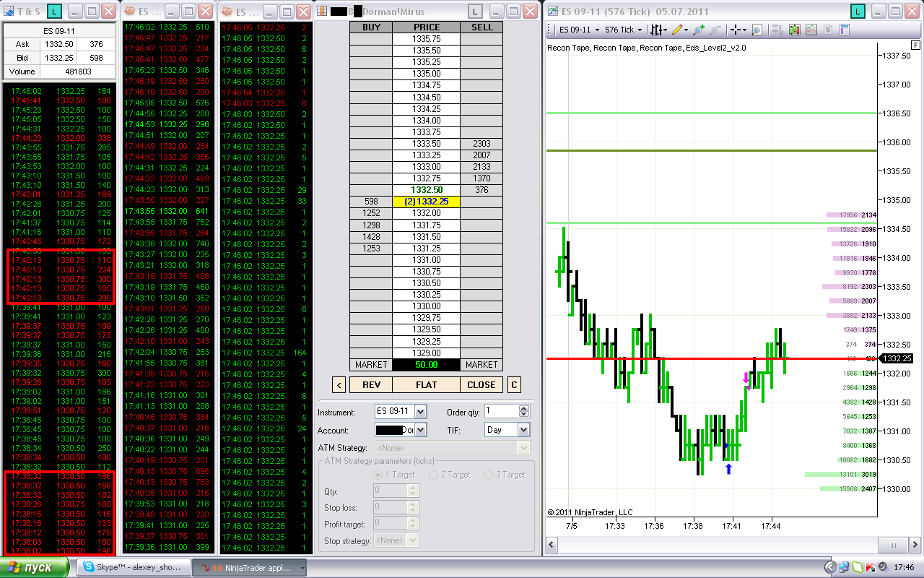
Task: Click the Stop loss field
Action: [x=390, y=507]
